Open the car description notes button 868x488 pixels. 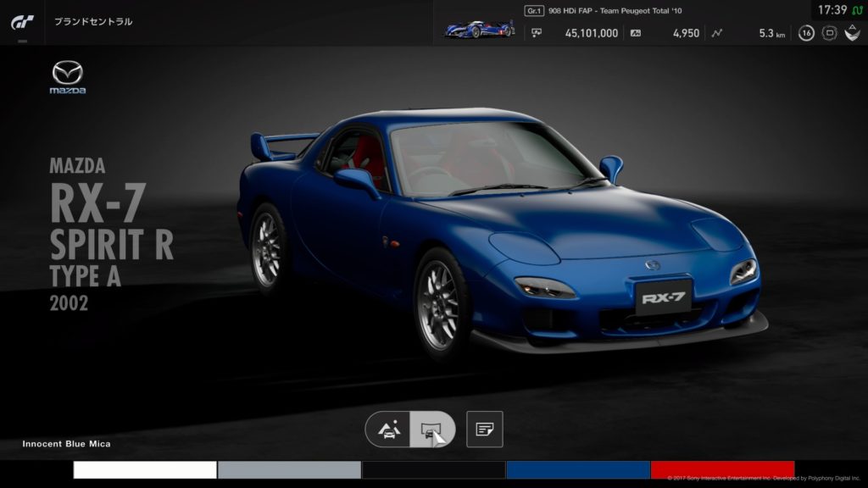pos(484,430)
